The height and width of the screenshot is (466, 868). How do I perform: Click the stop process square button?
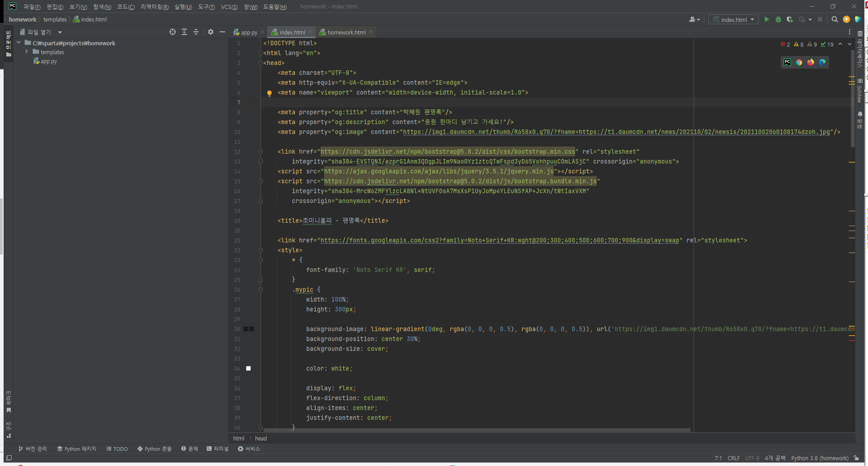tap(820, 19)
